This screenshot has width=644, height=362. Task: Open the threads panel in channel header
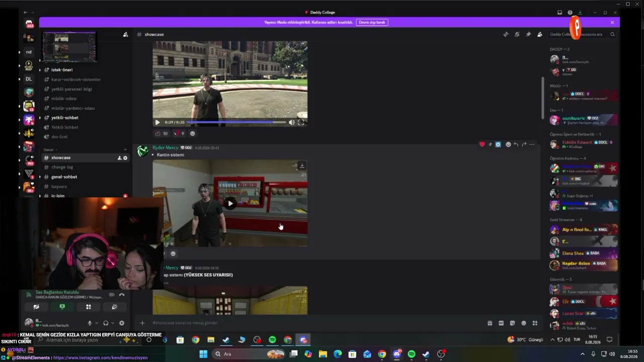[506, 34]
